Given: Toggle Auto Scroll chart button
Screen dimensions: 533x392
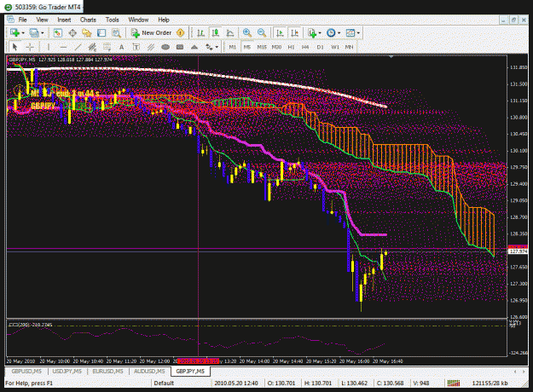Looking at the screenshot, I should tap(280, 33).
